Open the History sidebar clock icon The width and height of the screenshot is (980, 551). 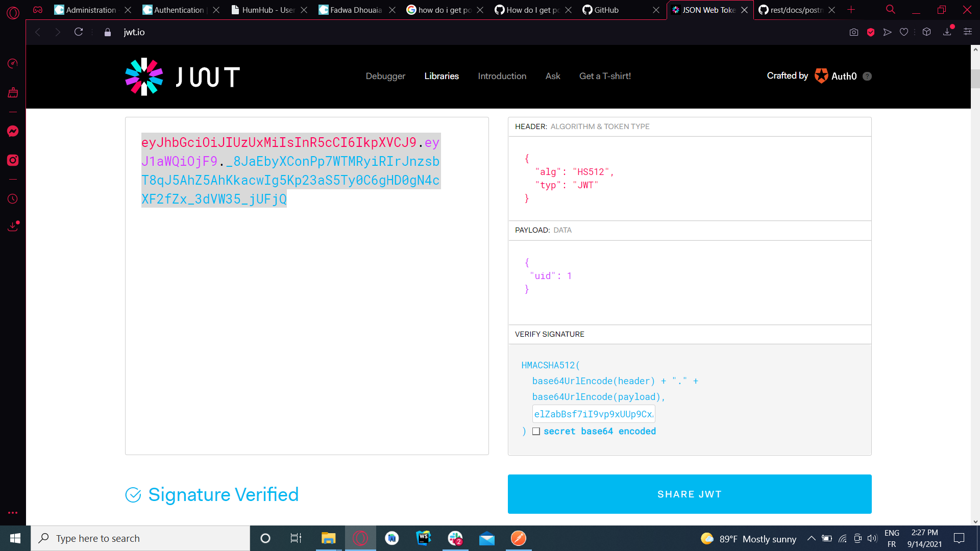pos(13,199)
